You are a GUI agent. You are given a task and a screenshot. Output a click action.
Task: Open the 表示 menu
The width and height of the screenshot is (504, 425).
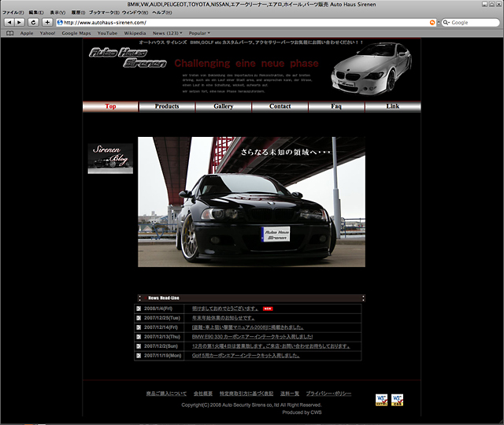[57, 13]
